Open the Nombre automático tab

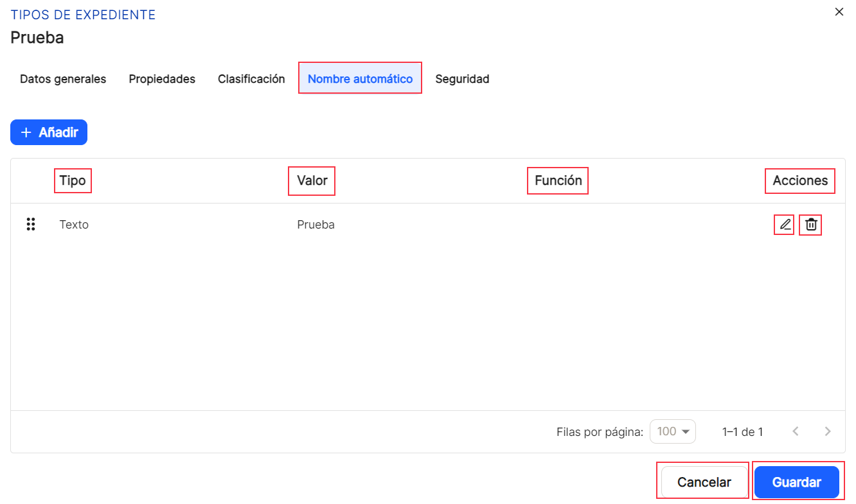pyautogui.click(x=360, y=79)
